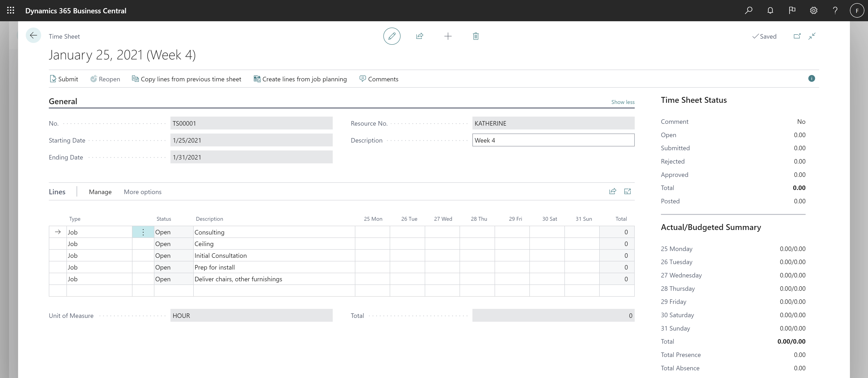
Task: Click the share/export icon in Lines section
Action: 612,191
